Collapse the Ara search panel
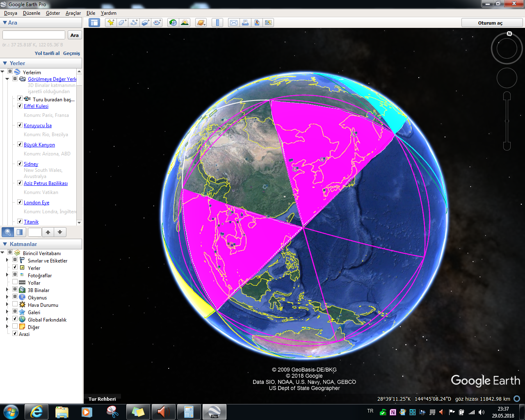The image size is (525, 420). (x=5, y=23)
